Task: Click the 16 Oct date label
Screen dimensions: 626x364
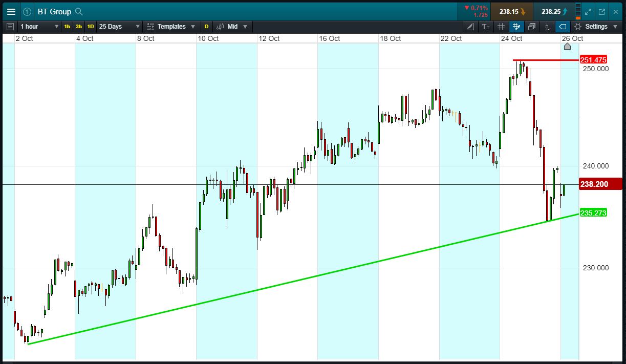Action: pos(330,38)
